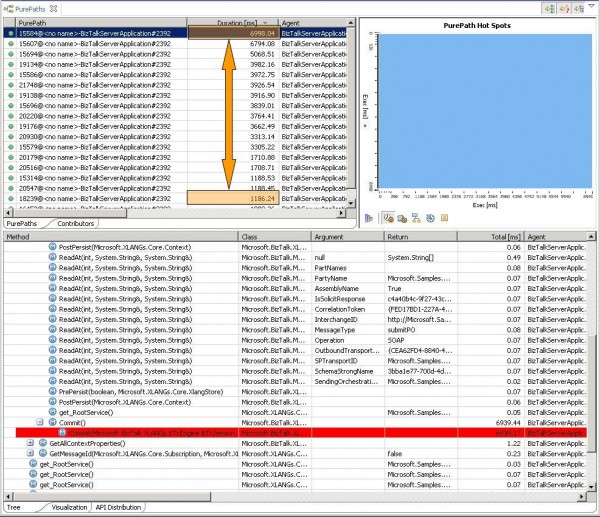Click the method tree vertical scrollbar down arrow

(x=592, y=487)
